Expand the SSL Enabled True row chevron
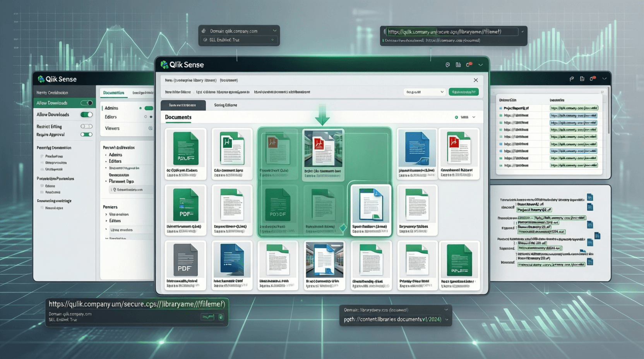 click(x=273, y=40)
